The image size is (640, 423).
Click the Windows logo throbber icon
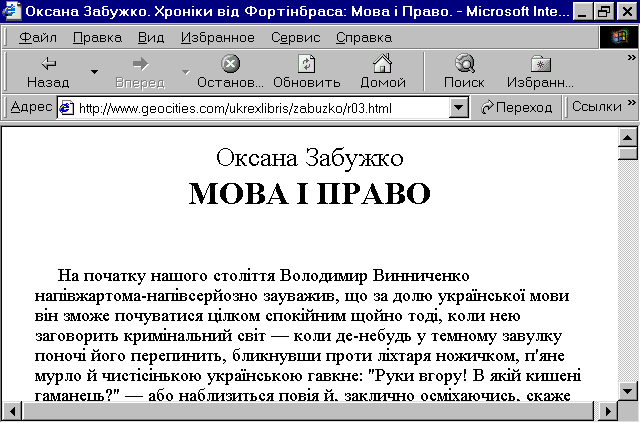coord(619,38)
